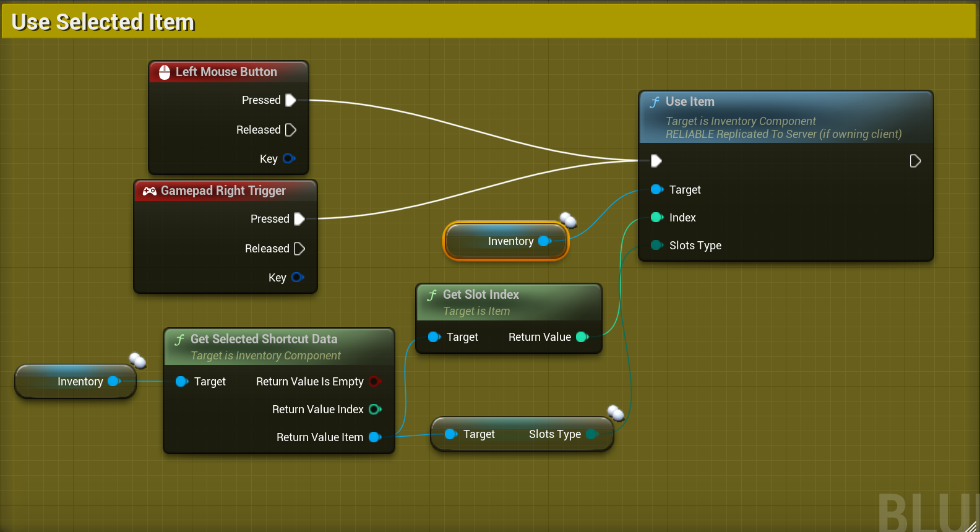
Task: Click the Left Mouse Button Key pin
Action: (x=289, y=158)
